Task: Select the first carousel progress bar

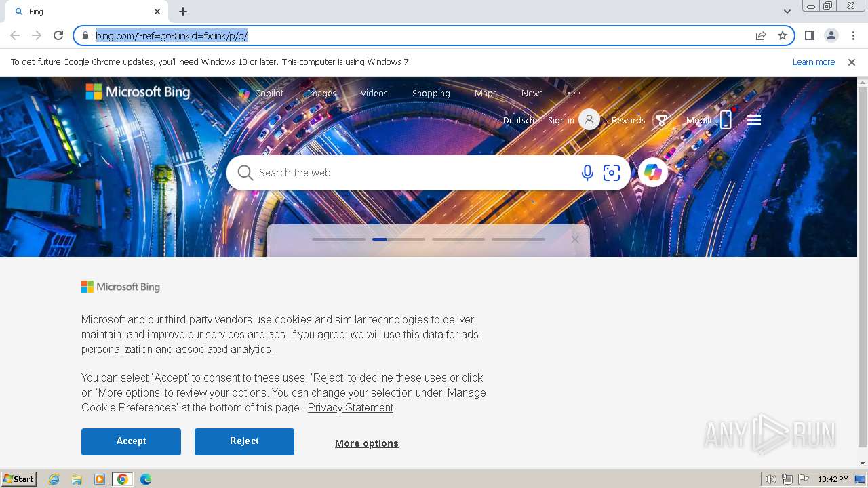Action: coord(338,239)
